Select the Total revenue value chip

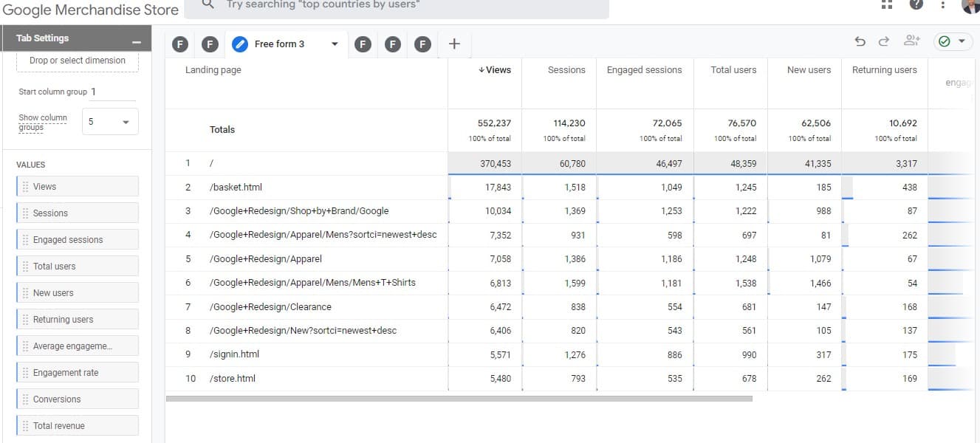click(78, 426)
